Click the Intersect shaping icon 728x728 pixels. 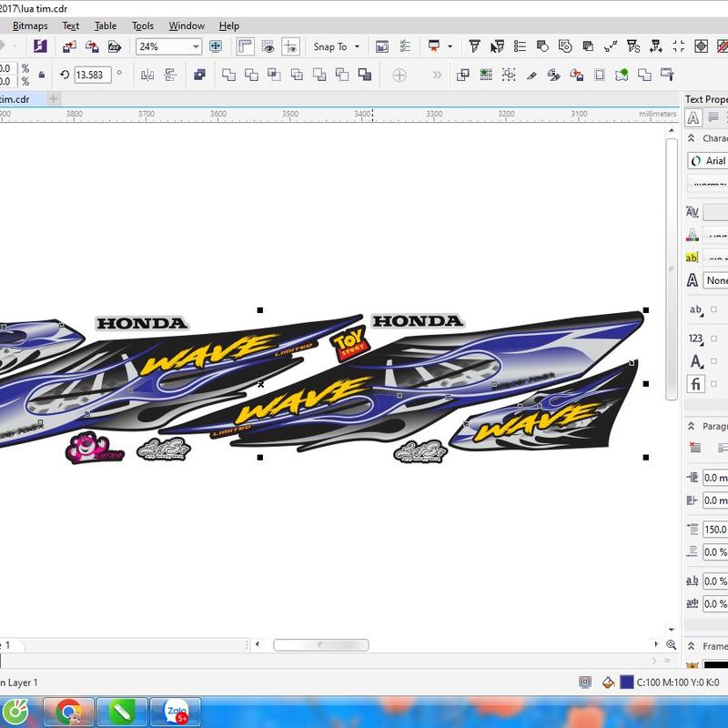(x=274, y=75)
